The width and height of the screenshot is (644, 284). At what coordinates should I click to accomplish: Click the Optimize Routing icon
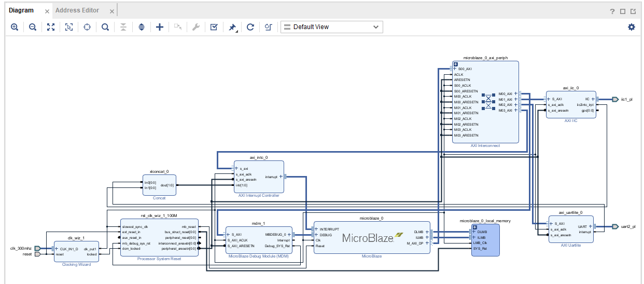268,27
